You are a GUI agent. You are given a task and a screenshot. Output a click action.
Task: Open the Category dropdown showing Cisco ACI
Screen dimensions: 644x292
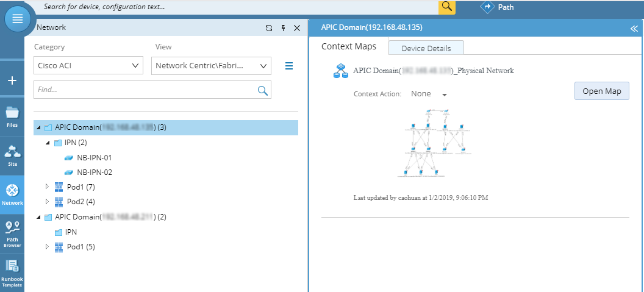(x=88, y=66)
